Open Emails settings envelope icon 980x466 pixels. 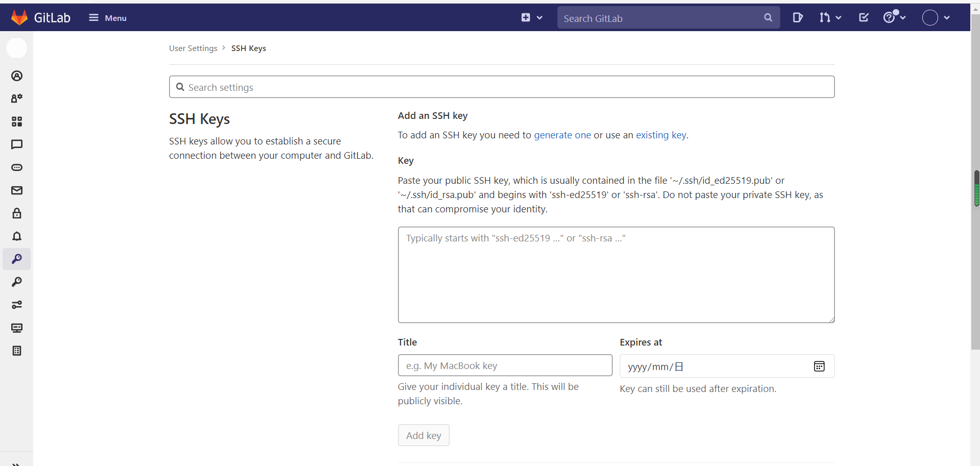[x=17, y=190]
